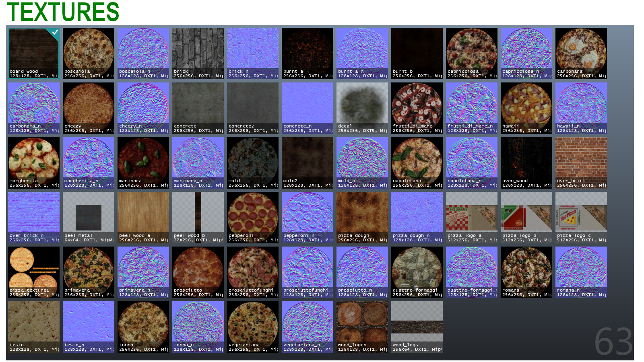644x362 pixels.
Task: Select the napoletana pizza texture
Action: 417,163
